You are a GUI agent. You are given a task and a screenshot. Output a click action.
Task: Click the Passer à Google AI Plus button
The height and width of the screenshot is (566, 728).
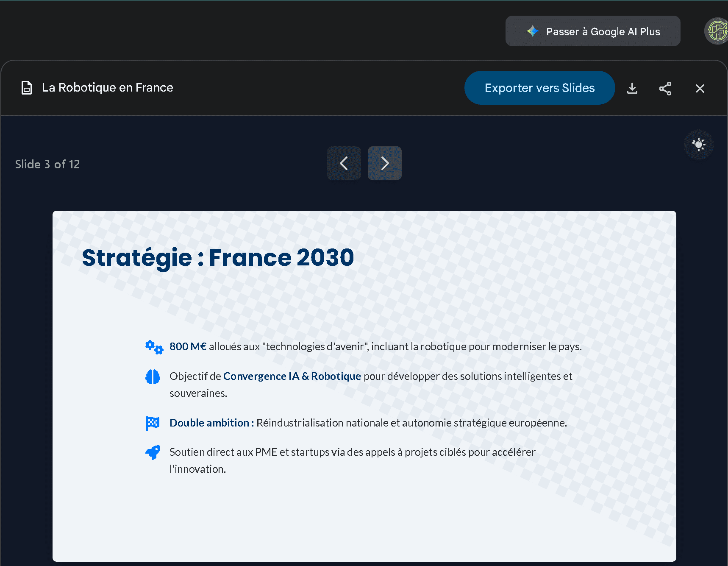[x=592, y=31]
